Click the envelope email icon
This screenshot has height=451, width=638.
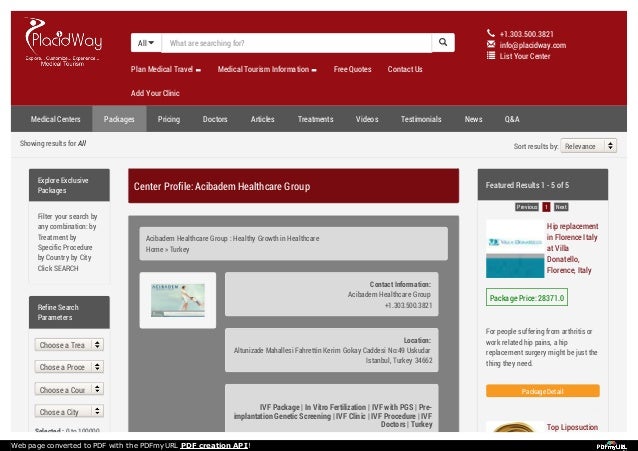tap(491, 44)
